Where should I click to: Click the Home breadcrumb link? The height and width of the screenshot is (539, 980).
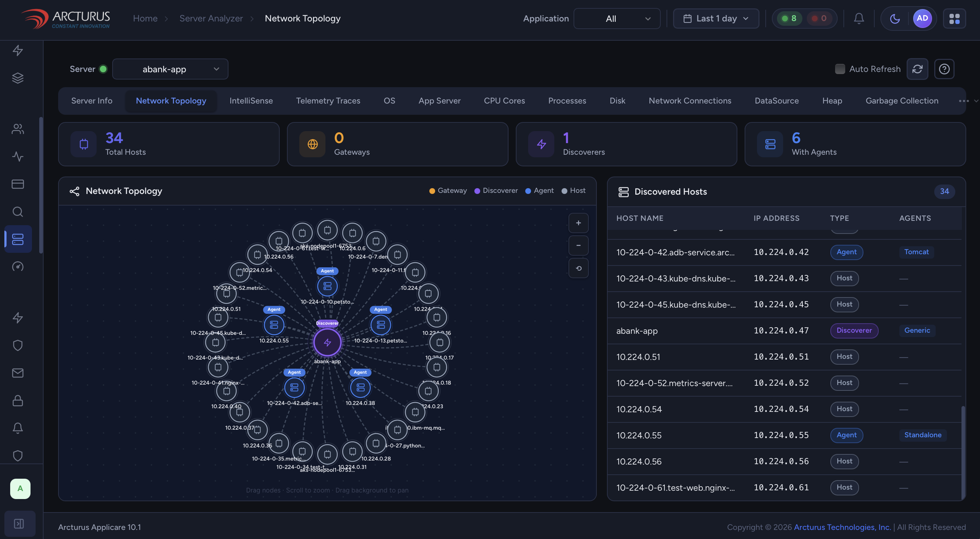point(145,18)
